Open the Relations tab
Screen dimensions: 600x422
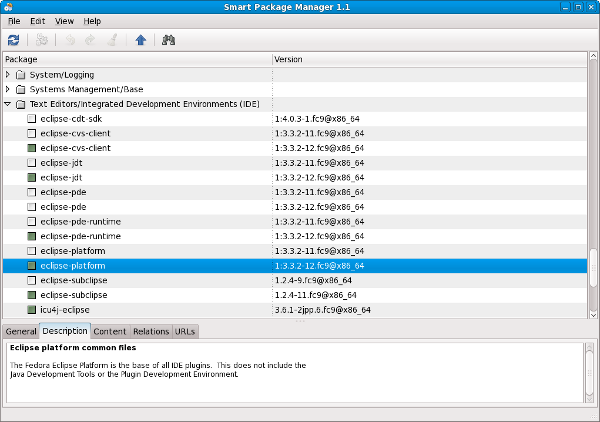point(151,331)
